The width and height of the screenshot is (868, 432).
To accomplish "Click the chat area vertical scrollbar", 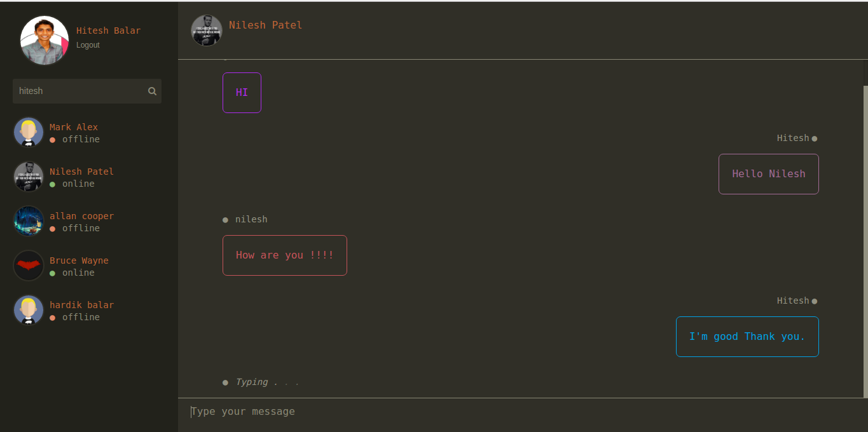I will (865, 241).
